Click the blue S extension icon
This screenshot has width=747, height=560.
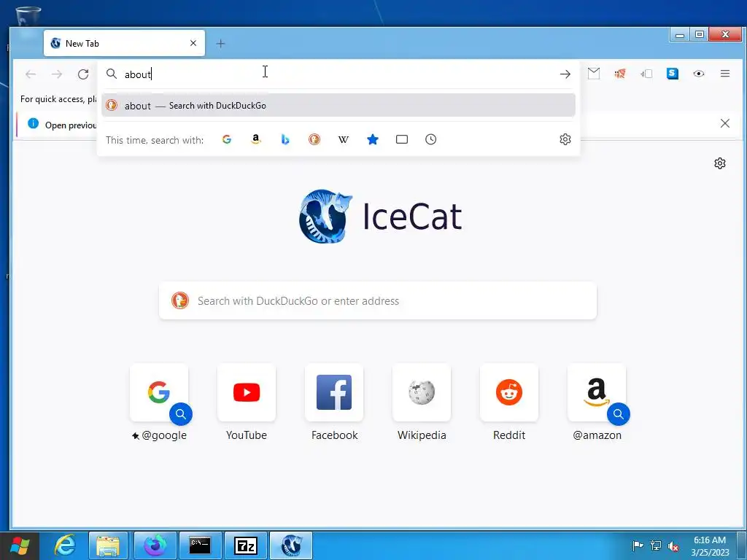point(672,74)
